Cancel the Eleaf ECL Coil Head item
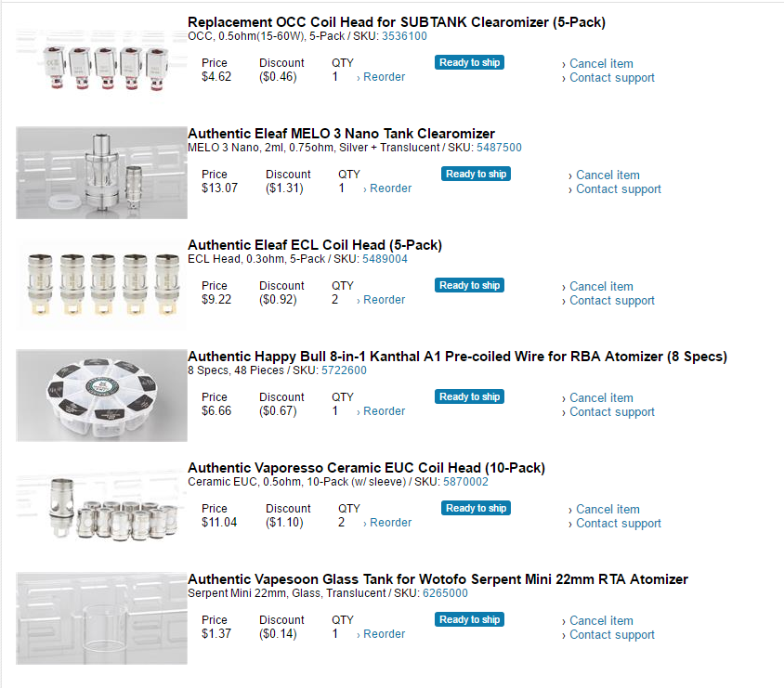The height and width of the screenshot is (688, 784). pyautogui.click(x=601, y=287)
